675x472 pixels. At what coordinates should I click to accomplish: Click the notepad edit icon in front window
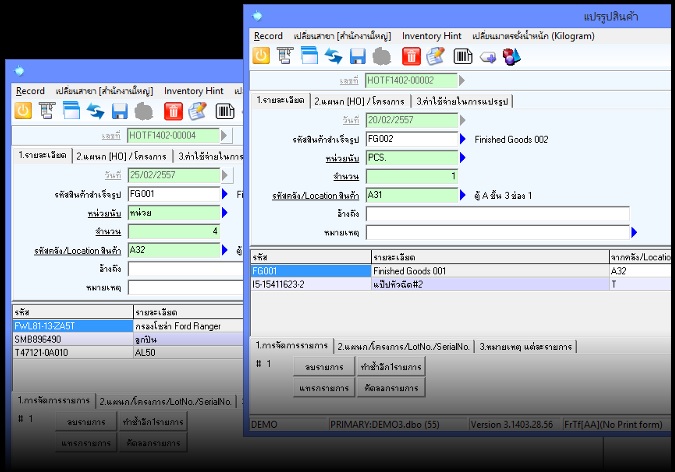435,57
